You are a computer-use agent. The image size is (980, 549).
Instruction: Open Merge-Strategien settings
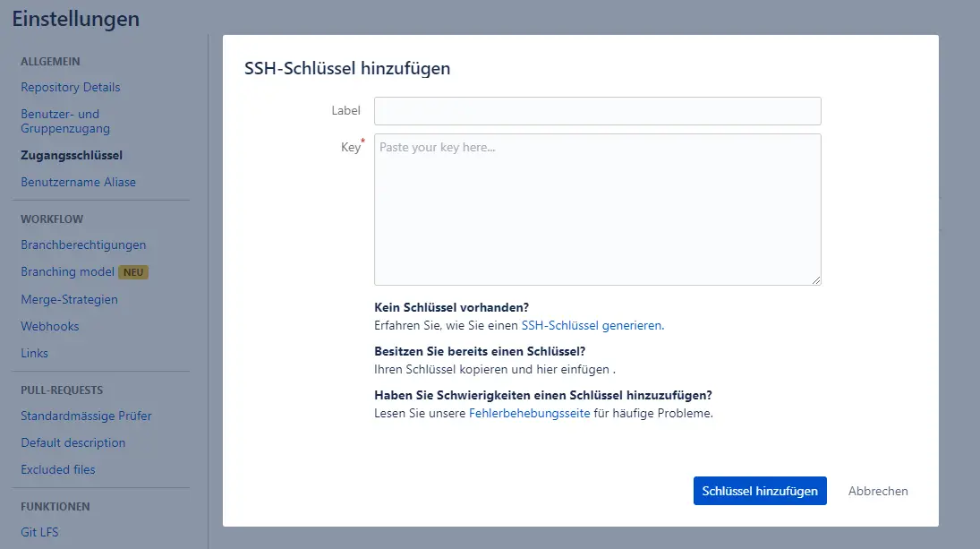point(70,299)
